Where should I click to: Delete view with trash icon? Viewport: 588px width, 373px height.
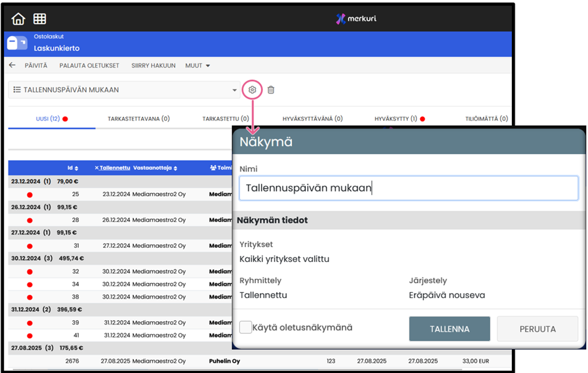click(x=271, y=90)
